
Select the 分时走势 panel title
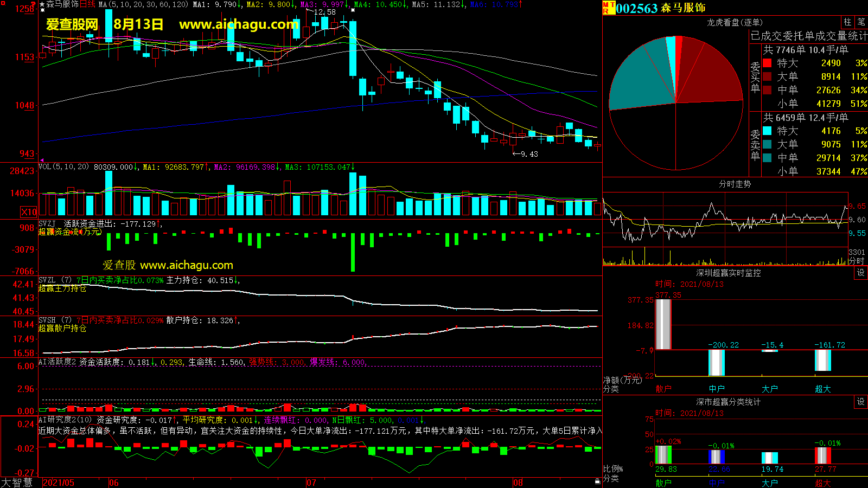[x=735, y=184]
